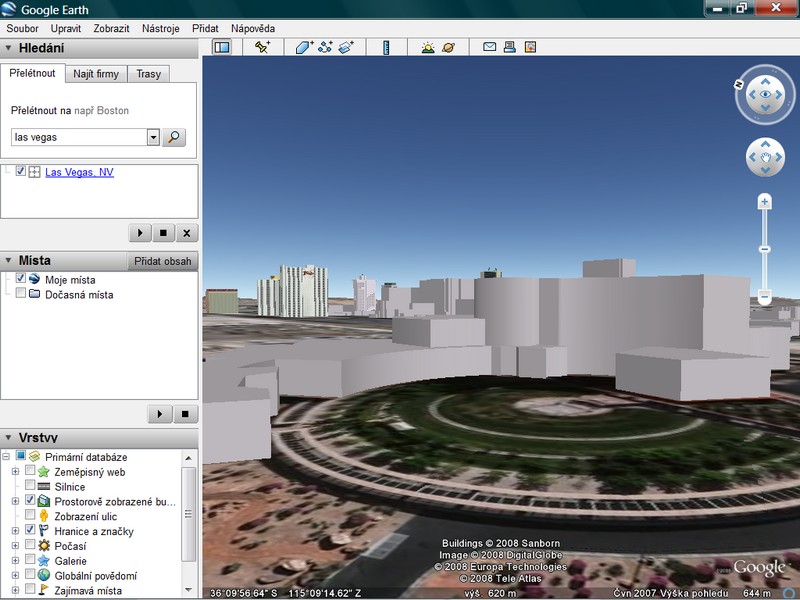Click the Přidat obsah button
Viewport: 800px width, 600px height.
(x=162, y=261)
